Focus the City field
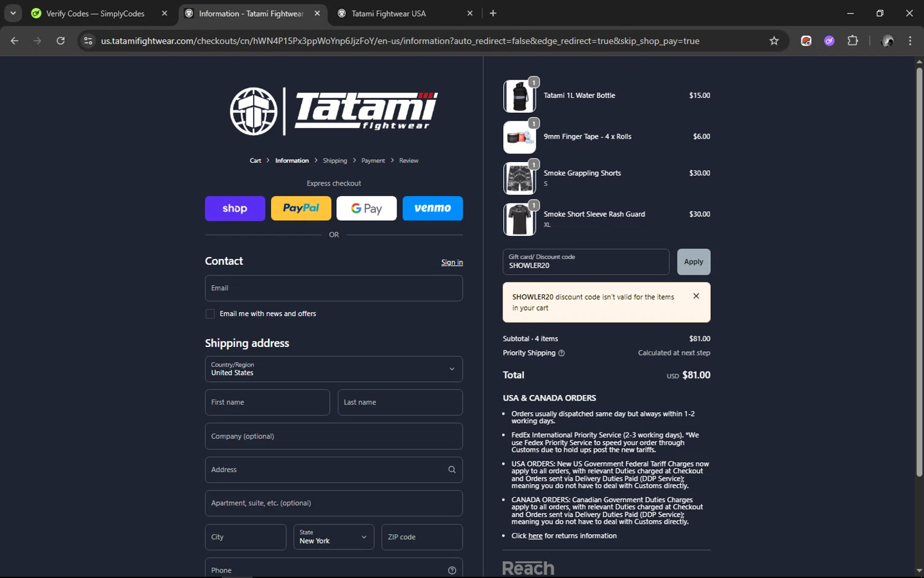924x578 pixels. [245, 537]
